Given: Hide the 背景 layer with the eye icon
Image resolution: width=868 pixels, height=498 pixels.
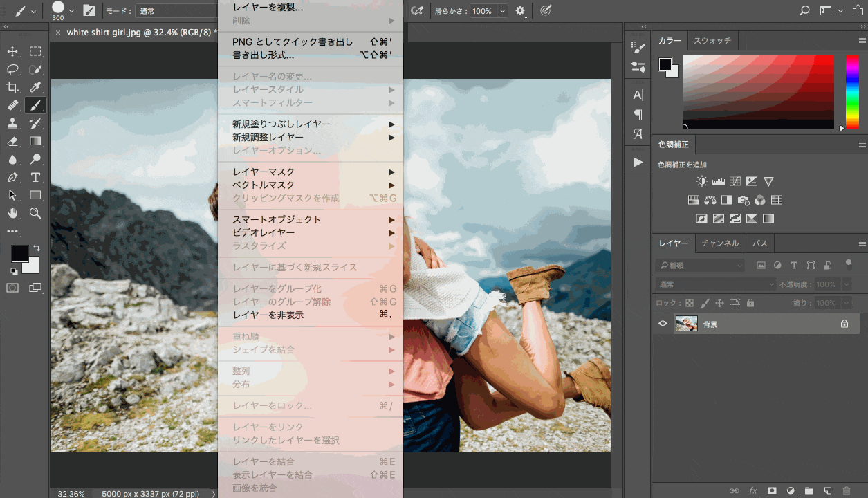Looking at the screenshot, I should tap(663, 324).
